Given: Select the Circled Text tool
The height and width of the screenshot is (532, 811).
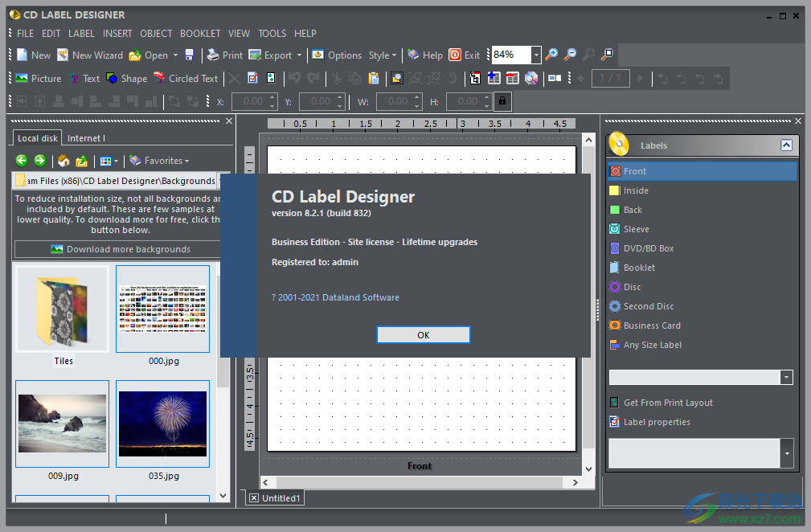Looking at the screenshot, I should click(186, 78).
